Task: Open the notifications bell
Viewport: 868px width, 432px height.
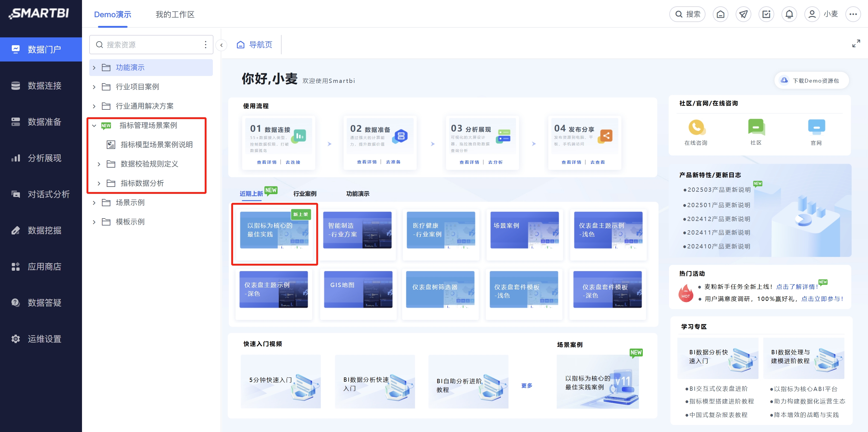Action: pyautogui.click(x=789, y=14)
